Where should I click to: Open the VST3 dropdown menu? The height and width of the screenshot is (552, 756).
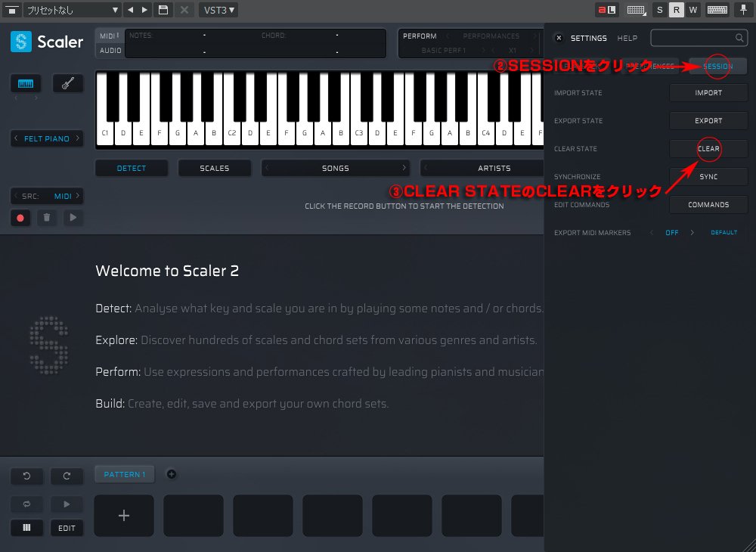218,10
